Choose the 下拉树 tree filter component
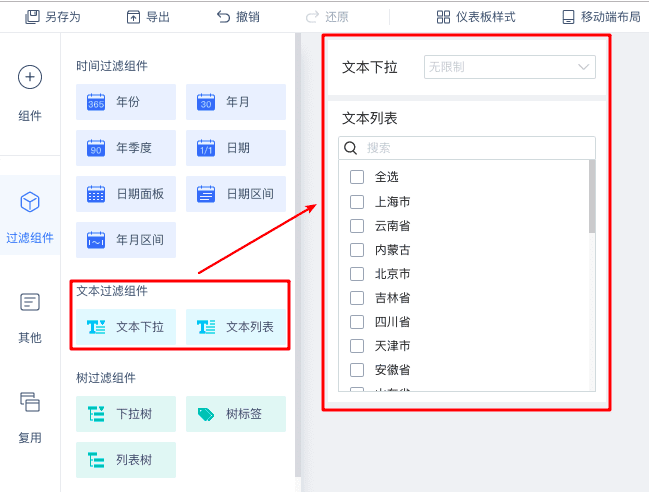The height and width of the screenshot is (492, 649). 126,414
